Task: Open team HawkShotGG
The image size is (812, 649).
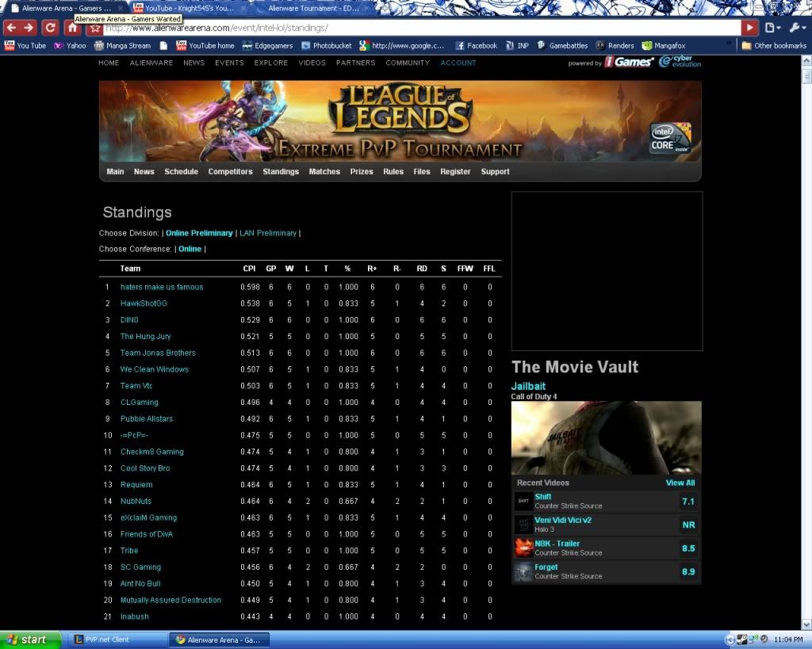Action: click(x=144, y=304)
